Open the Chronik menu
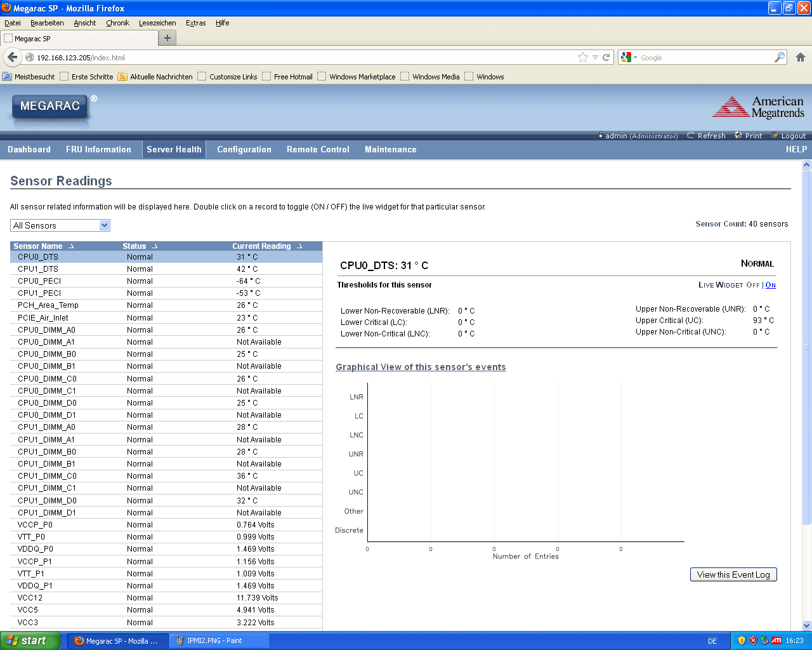 (118, 23)
